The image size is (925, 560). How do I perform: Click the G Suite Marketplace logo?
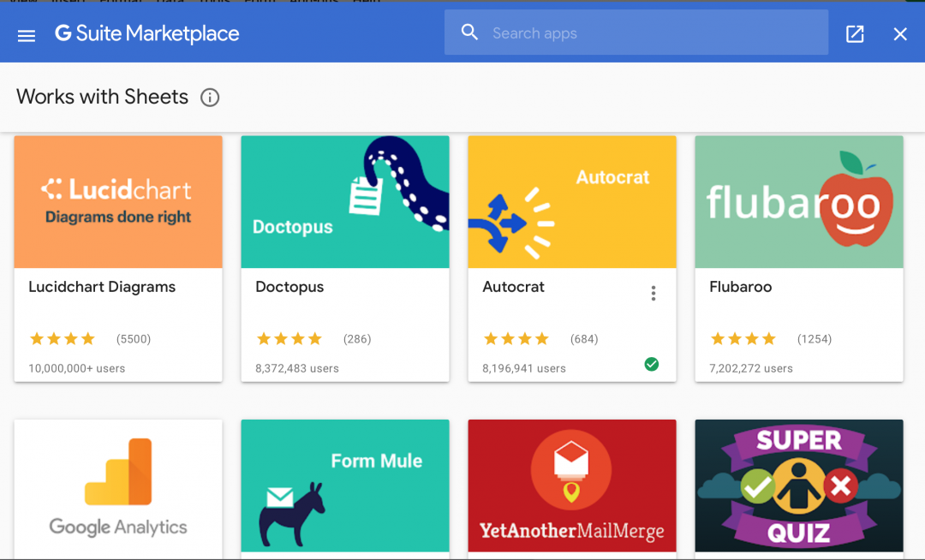point(146,34)
